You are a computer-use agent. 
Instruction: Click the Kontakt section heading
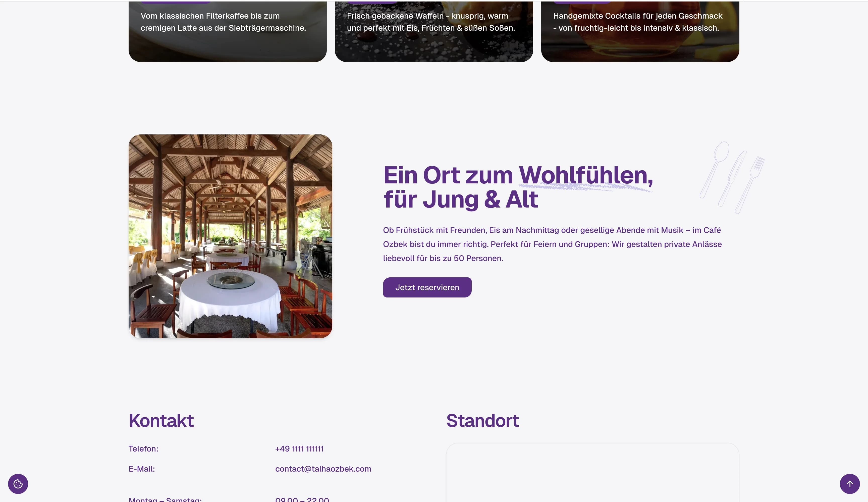[x=161, y=421]
